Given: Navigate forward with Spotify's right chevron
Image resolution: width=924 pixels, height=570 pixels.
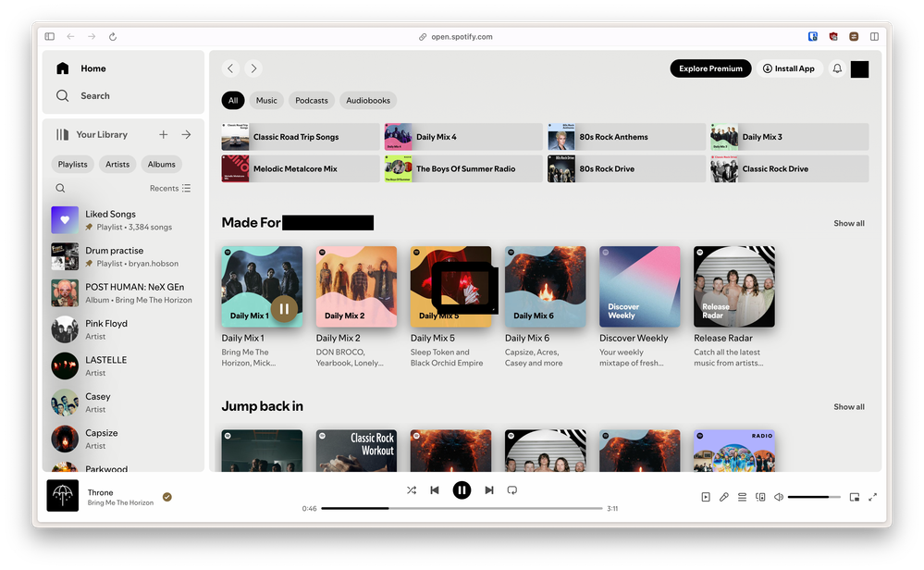Looking at the screenshot, I should pyautogui.click(x=253, y=68).
